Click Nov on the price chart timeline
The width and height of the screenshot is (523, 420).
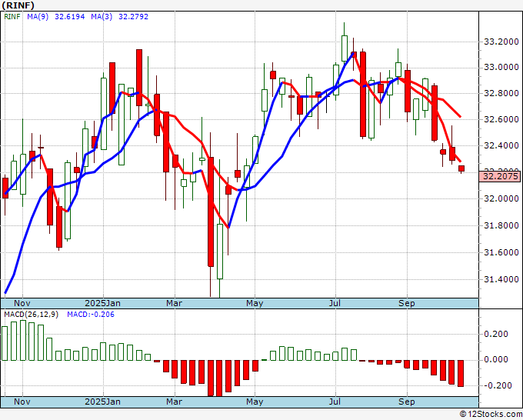(x=22, y=303)
